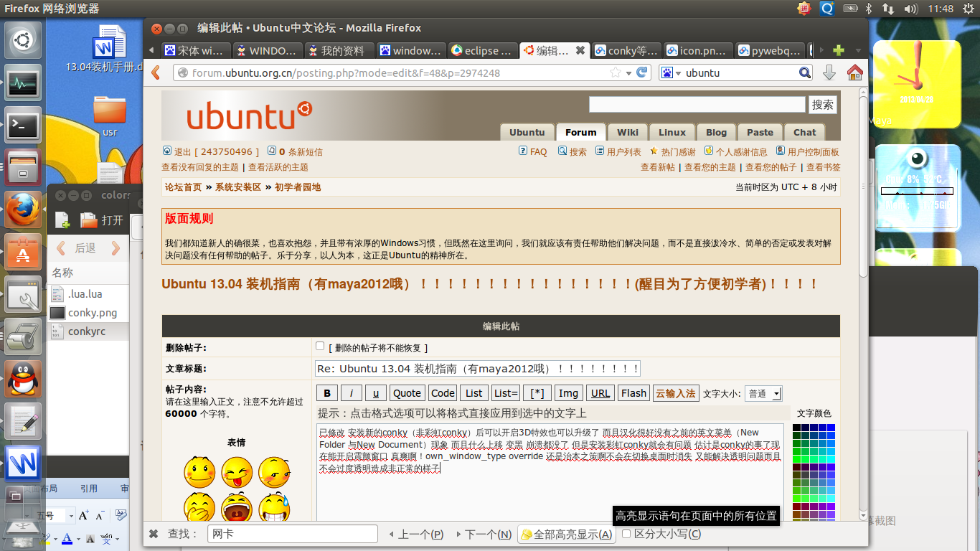Click find bar text field
The image size is (980, 551).
[293, 534]
